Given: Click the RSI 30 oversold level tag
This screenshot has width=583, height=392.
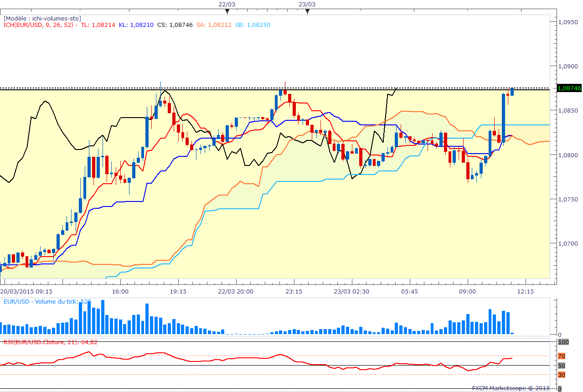Looking at the screenshot, I should (562, 375).
